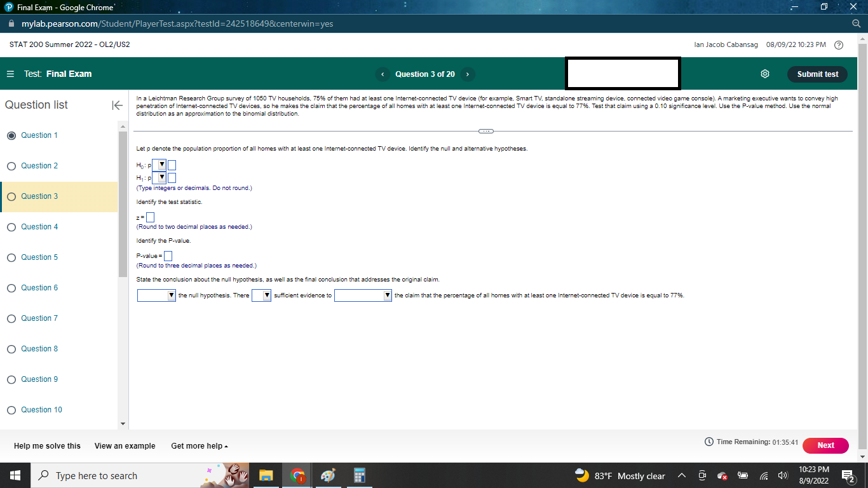Open the H0 hypothesis dropdown

(x=160, y=165)
